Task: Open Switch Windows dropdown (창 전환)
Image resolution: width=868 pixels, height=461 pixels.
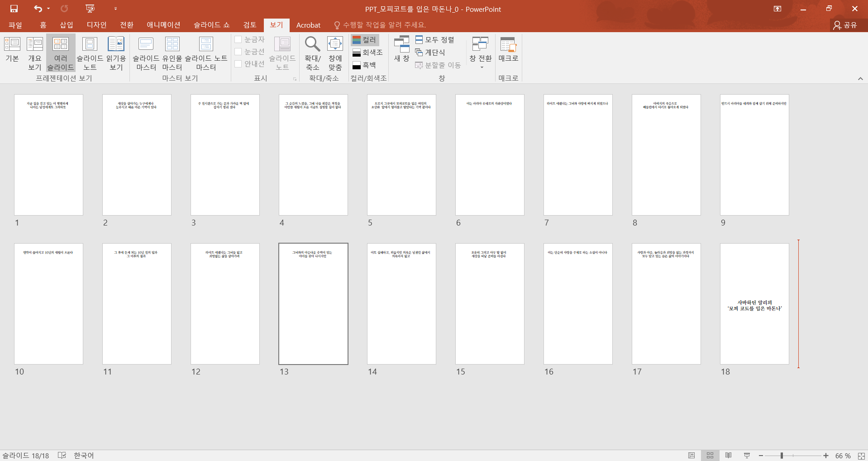Action: click(481, 53)
